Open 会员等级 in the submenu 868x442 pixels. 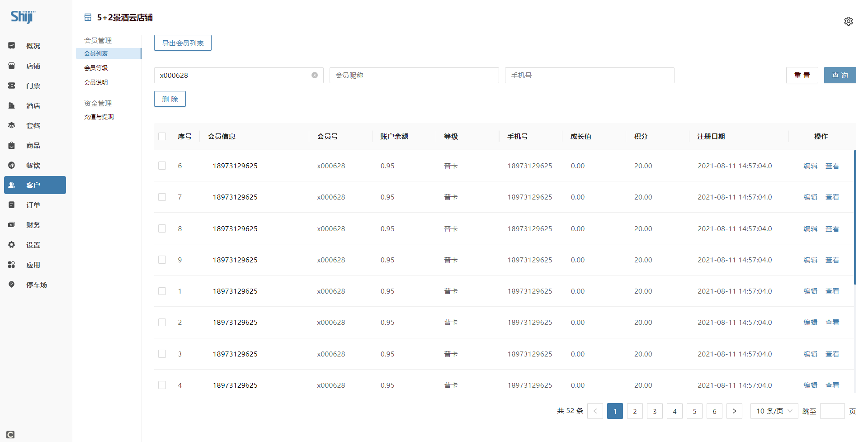(96, 68)
